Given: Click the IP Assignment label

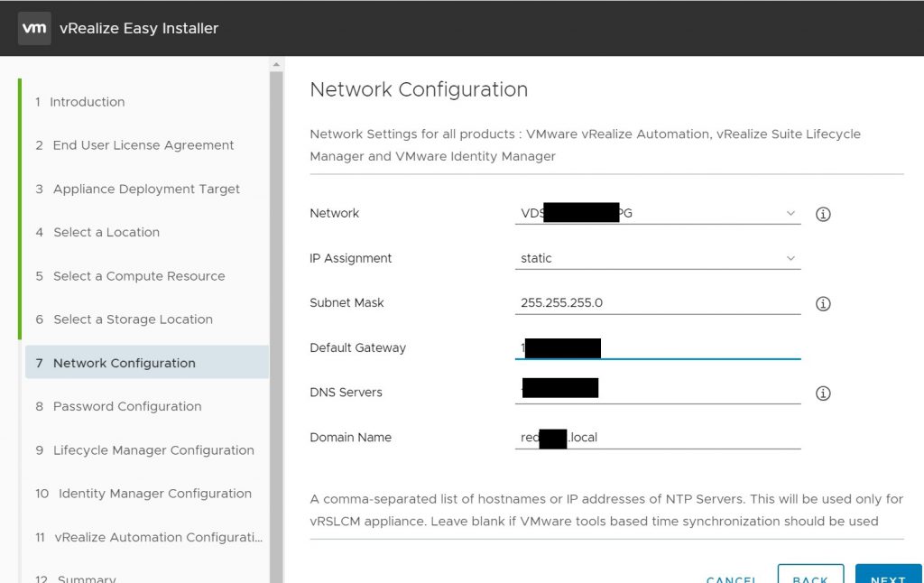Looking at the screenshot, I should pyautogui.click(x=351, y=258).
